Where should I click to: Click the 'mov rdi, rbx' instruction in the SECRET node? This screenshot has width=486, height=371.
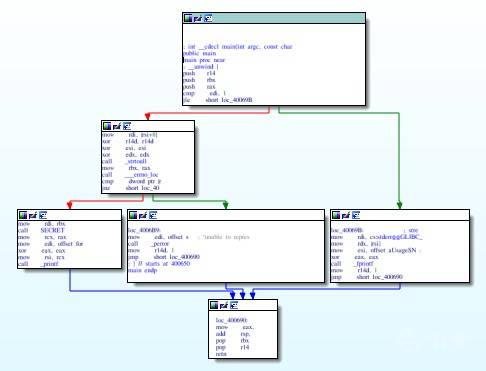point(42,224)
